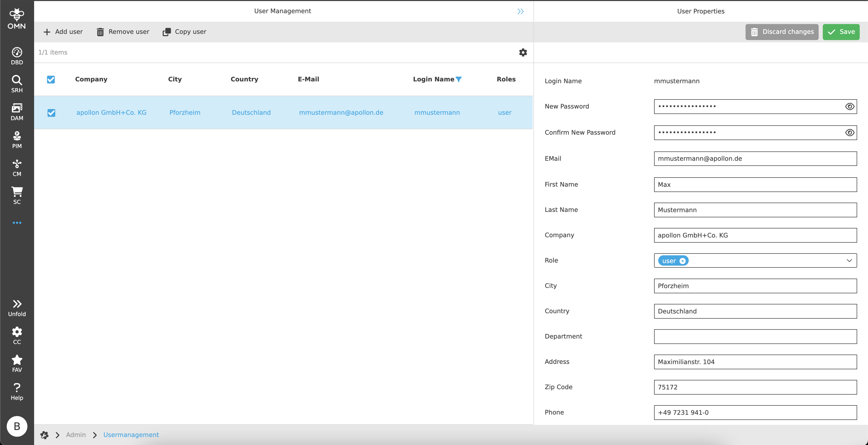Click the table settings gear icon

[523, 52]
